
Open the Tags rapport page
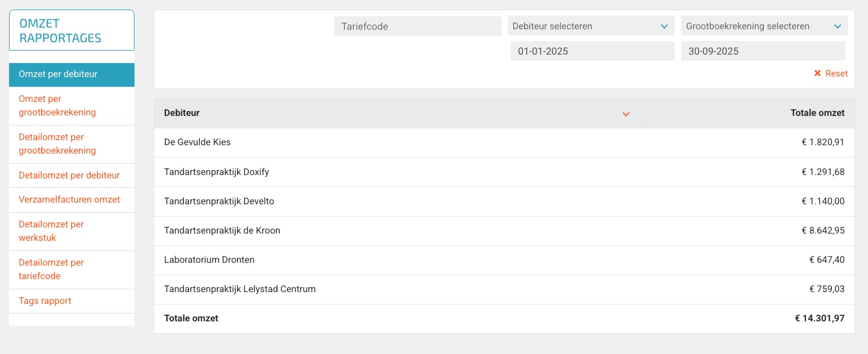tap(45, 301)
